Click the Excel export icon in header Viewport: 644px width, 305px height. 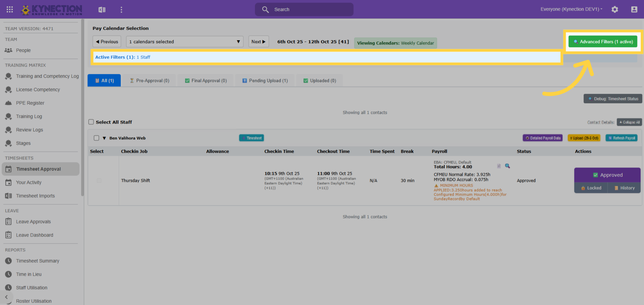click(102, 10)
